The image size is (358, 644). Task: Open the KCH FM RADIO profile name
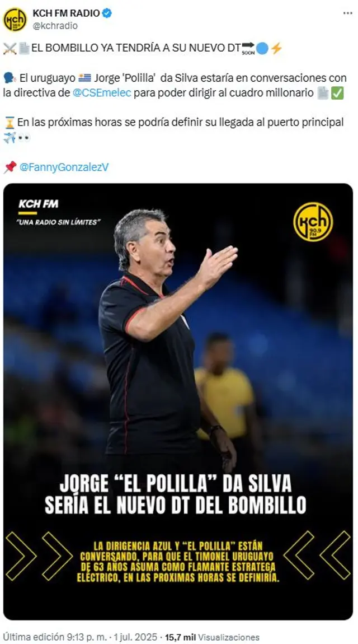pyautogui.click(x=66, y=13)
